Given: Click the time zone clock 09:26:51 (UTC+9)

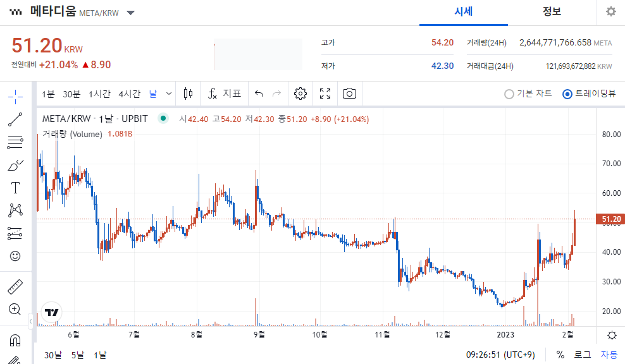Looking at the screenshot, I should 500,355.
